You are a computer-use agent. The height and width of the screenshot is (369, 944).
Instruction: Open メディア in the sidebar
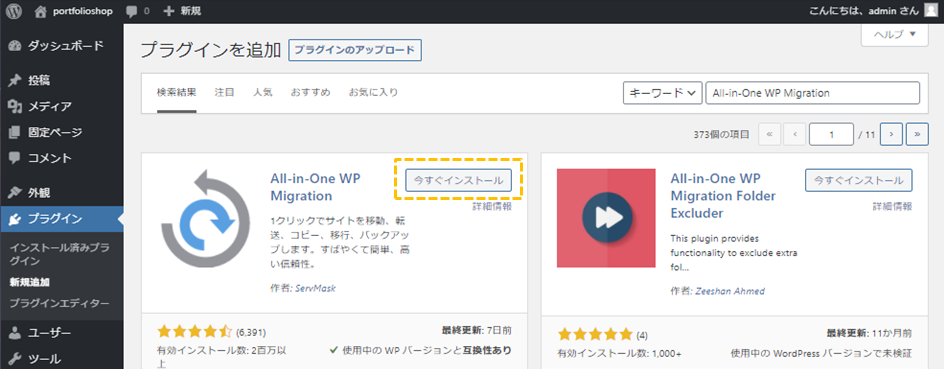point(61,107)
